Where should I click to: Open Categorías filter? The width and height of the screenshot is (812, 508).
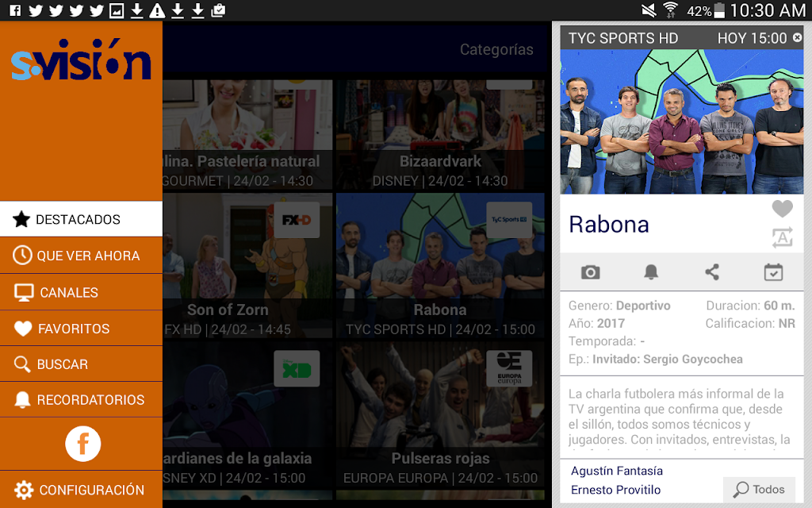[x=496, y=49]
